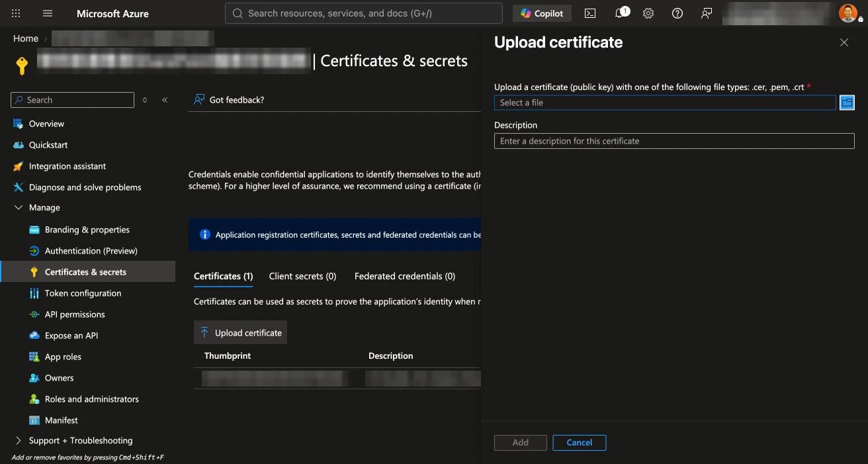Click the Diagnose and solve problems wrench icon
The height and width of the screenshot is (464, 868).
18,187
